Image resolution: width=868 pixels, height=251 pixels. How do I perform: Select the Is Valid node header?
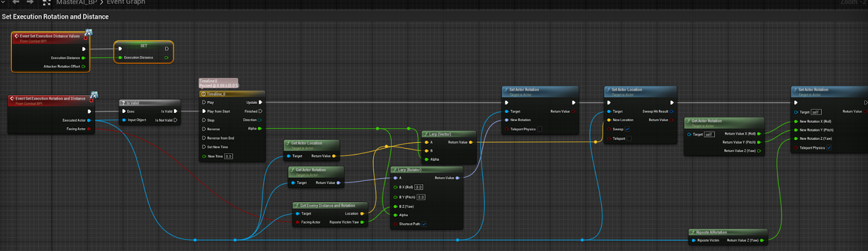click(149, 103)
